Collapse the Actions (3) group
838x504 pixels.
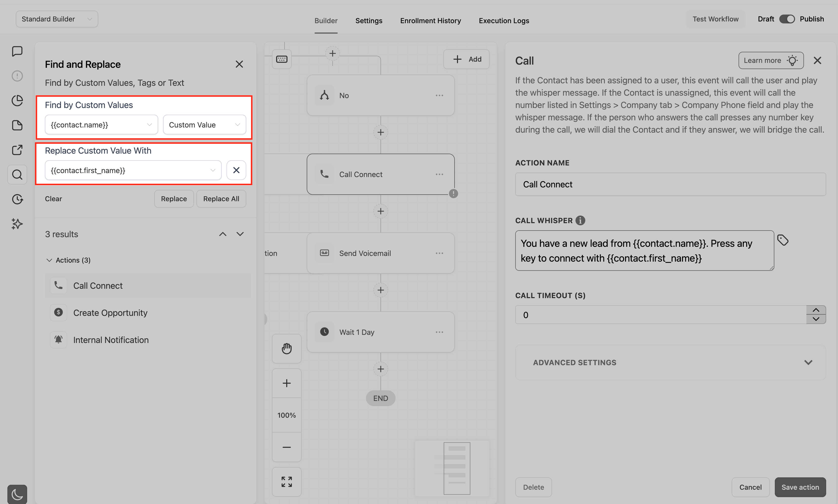pos(49,260)
